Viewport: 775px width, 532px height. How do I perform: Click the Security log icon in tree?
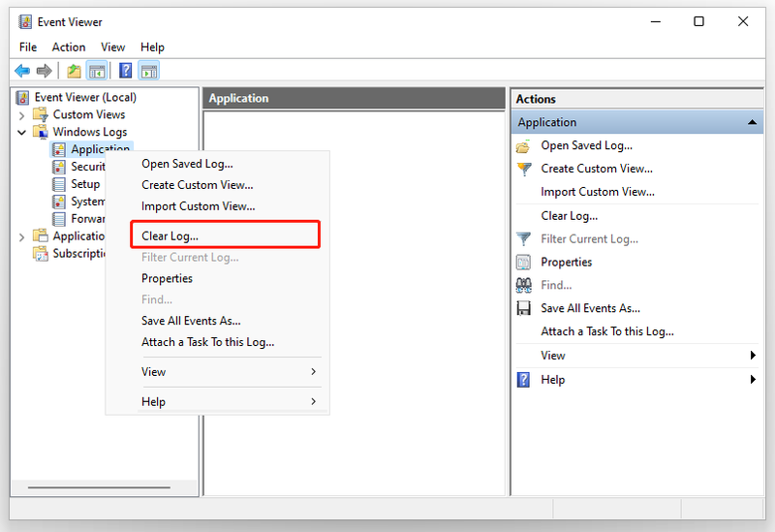click(x=59, y=167)
